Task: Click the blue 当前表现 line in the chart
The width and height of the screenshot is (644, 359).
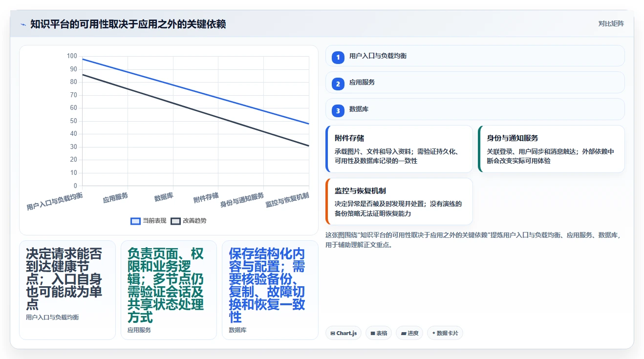Action: click(195, 90)
